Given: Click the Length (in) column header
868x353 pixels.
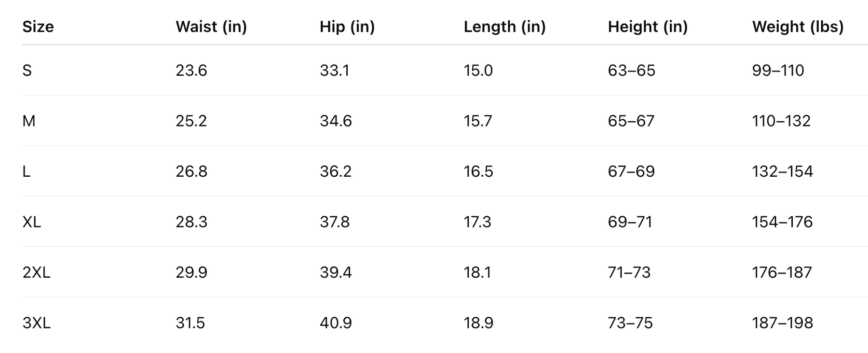Looking at the screenshot, I should tap(504, 27).
